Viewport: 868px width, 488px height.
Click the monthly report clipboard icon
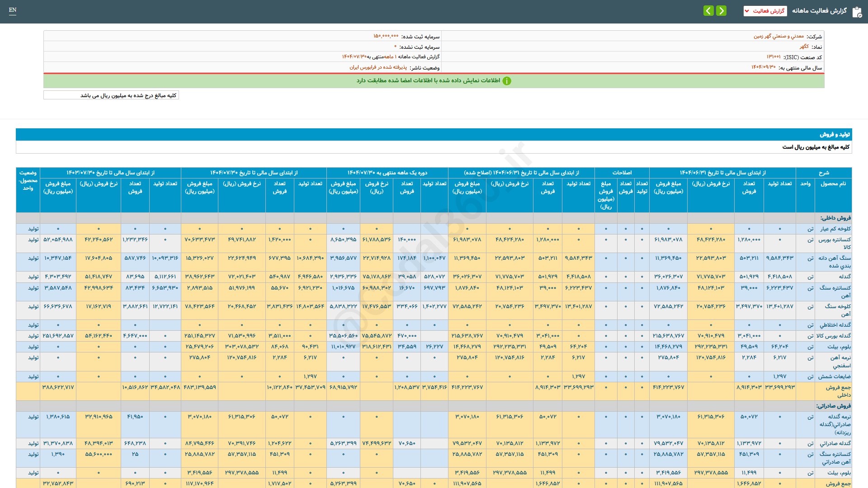857,12
